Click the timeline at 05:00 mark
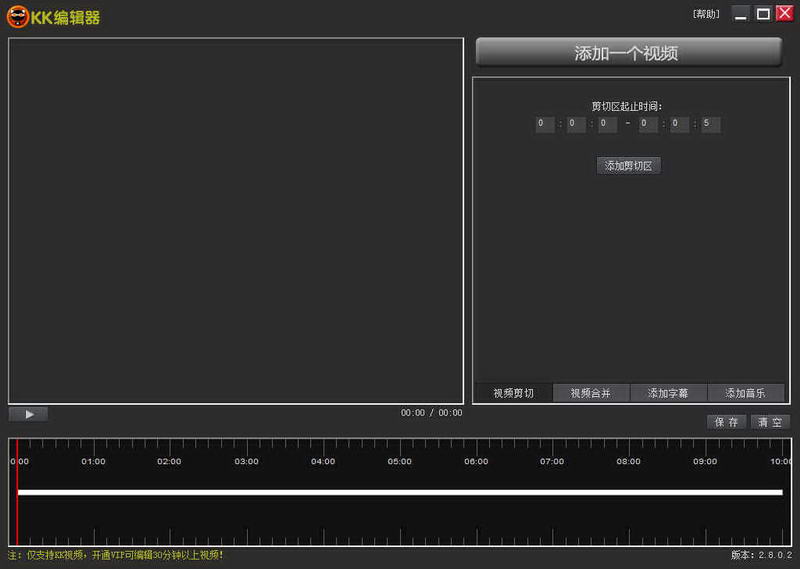Viewport: 800px width, 569px height. click(399, 461)
